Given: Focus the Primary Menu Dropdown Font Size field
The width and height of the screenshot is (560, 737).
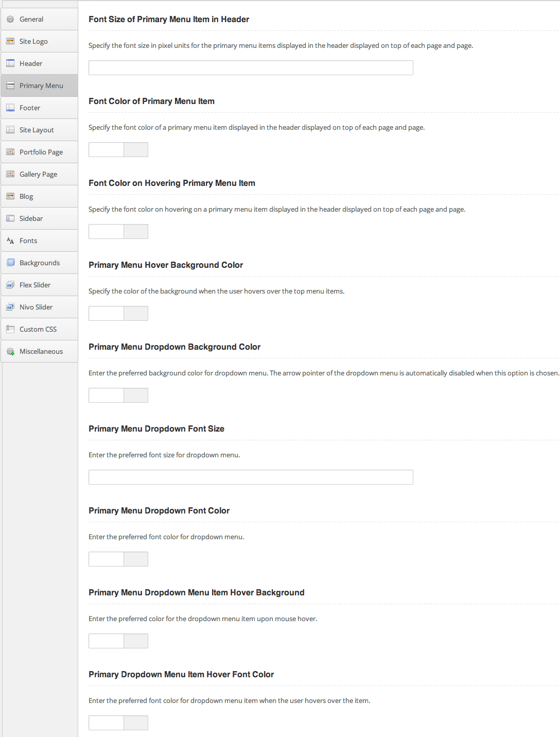Looking at the screenshot, I should pyautogui.click(x=251, y=477).
